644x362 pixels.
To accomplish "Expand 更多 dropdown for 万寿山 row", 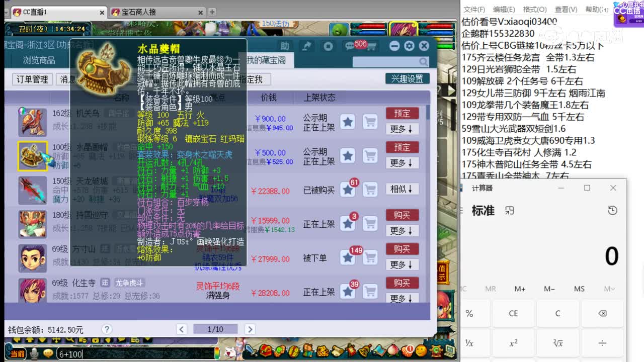I will pos(402,264).
